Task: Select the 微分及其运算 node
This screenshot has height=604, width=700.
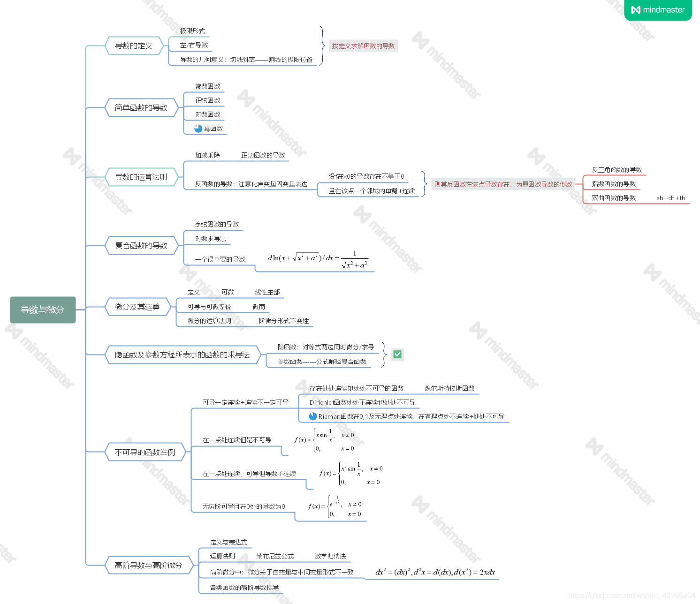Action: [137, 307]
